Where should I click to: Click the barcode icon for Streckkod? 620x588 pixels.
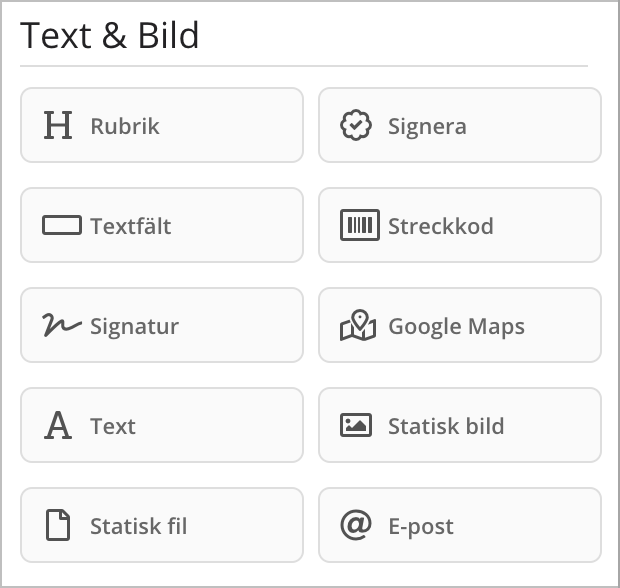[359, 225]
